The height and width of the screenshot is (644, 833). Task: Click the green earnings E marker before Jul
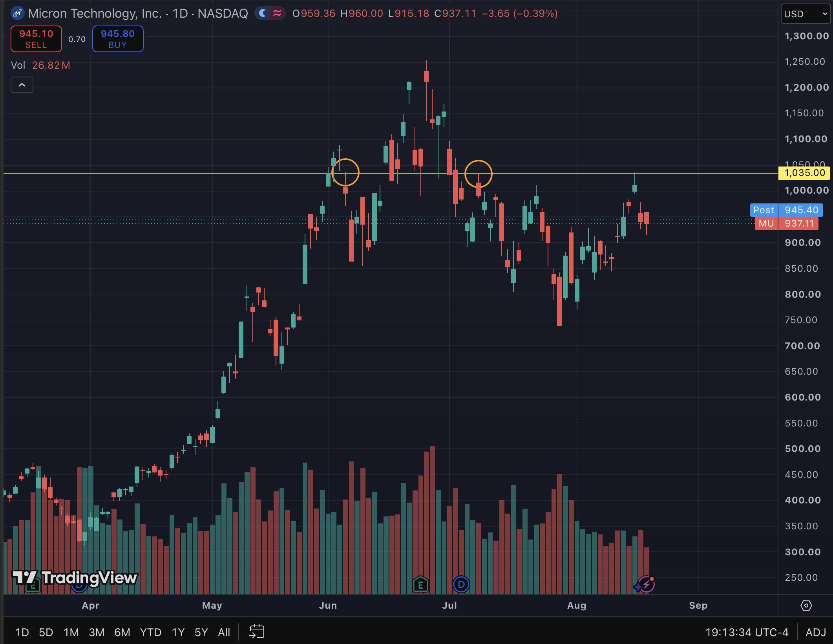coord(420,585)
